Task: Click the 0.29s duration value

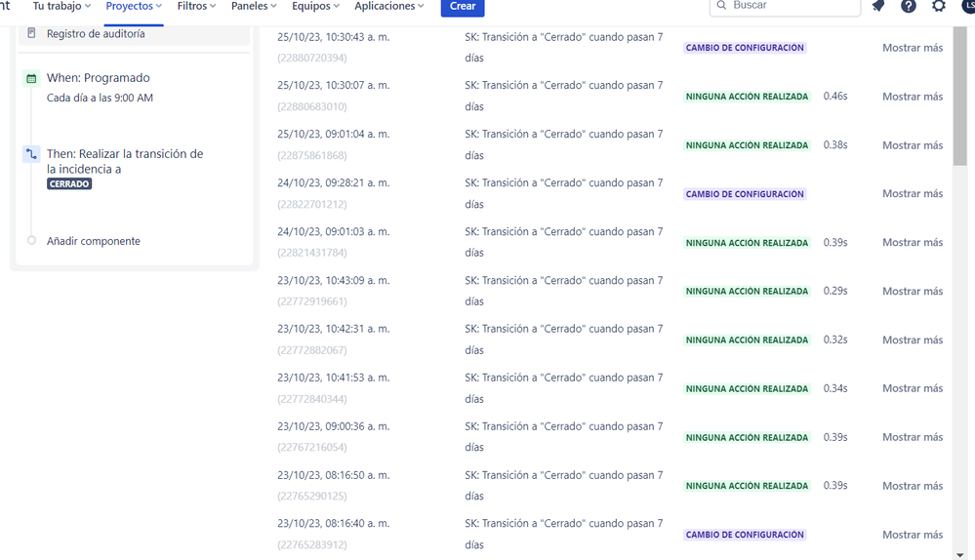Action: pos(835,291)
